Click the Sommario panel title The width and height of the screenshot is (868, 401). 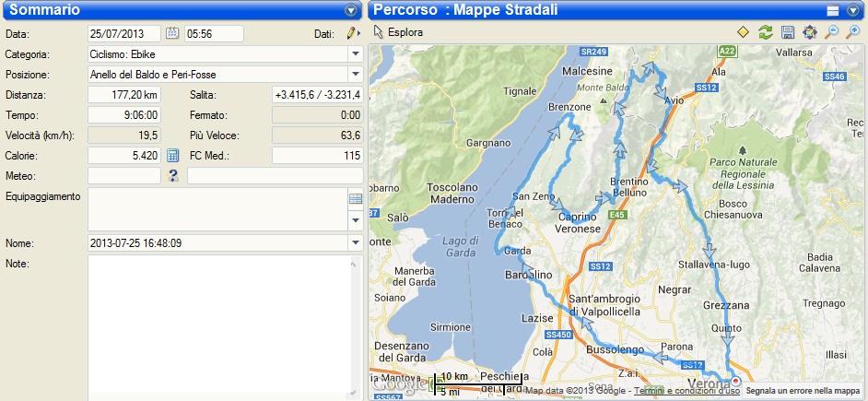click(x=45, y=10)
